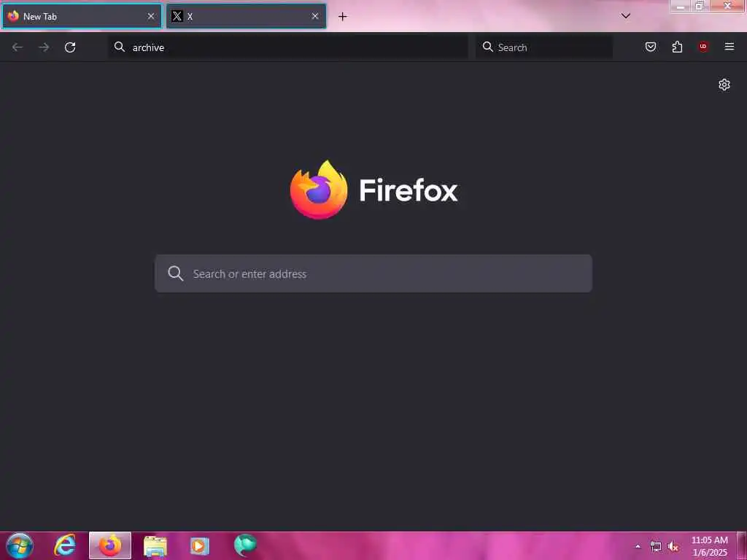Viewport: 747px width, 560px height.
Task: Click the magnifier in the page search field
Action: tap(175, 273)
